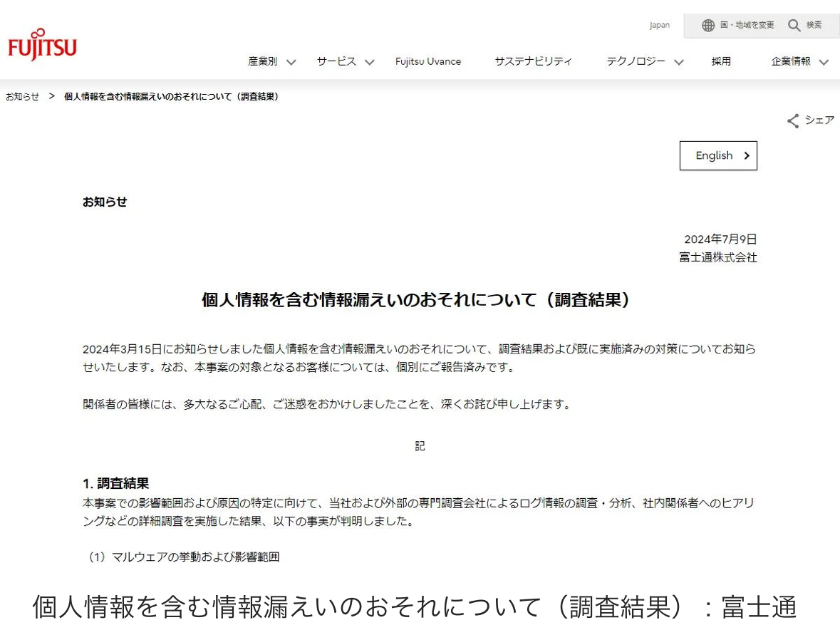Click the share icon next to シェア
This screenshot has width=840, height=625.
click(793, 121)
